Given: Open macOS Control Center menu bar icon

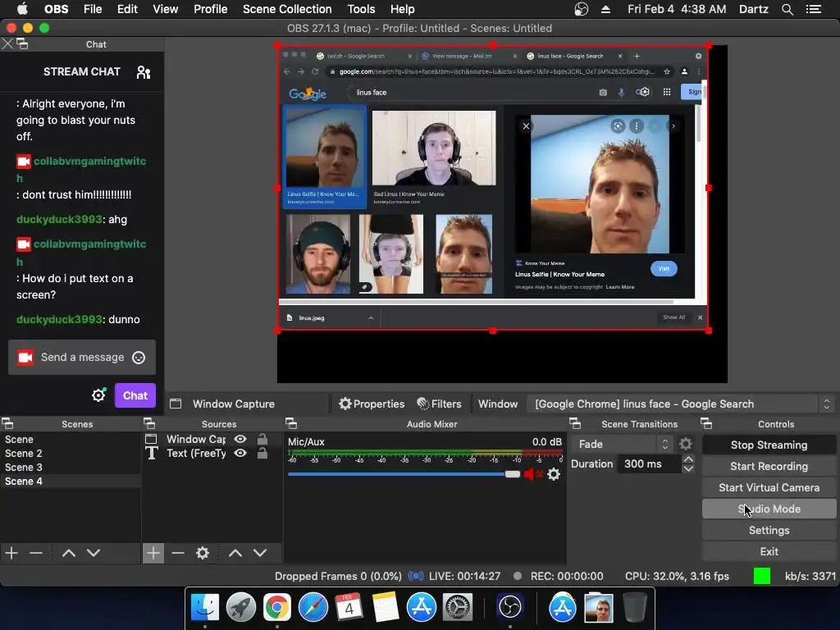Looking at the screenshot, I should pos(813,9).
